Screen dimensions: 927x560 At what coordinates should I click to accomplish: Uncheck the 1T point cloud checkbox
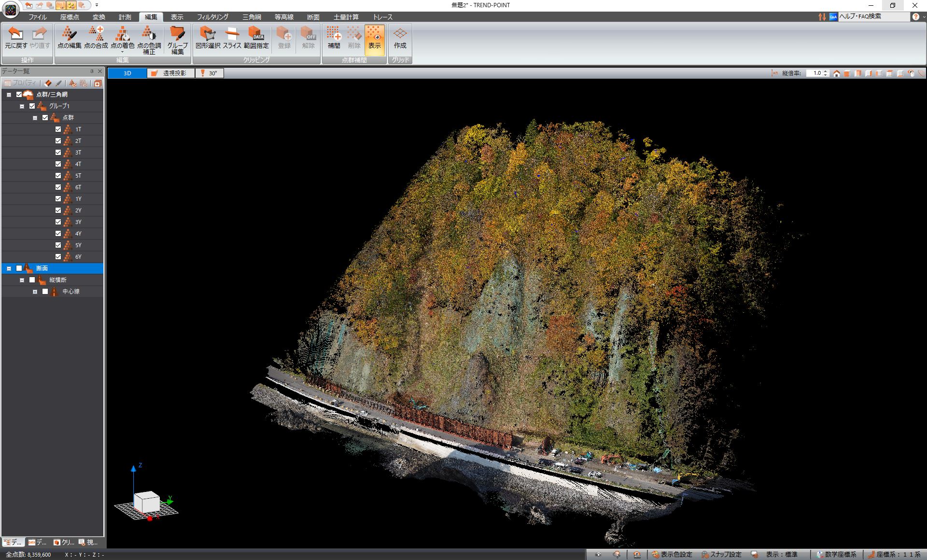58,129
